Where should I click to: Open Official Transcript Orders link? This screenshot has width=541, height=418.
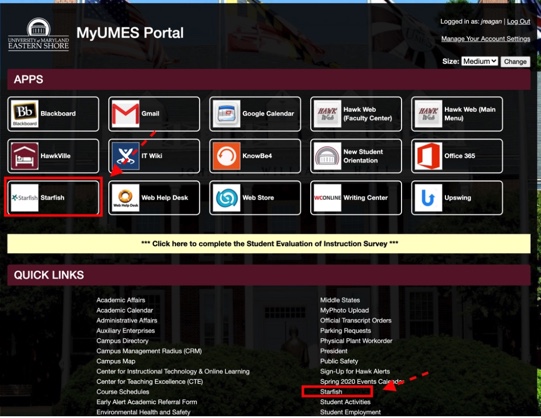click(356, 320)
